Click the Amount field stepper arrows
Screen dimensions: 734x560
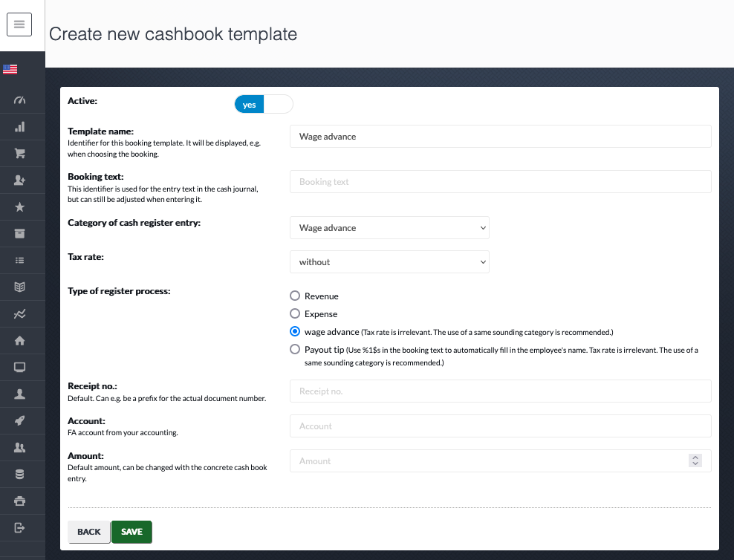coord(695,460)
